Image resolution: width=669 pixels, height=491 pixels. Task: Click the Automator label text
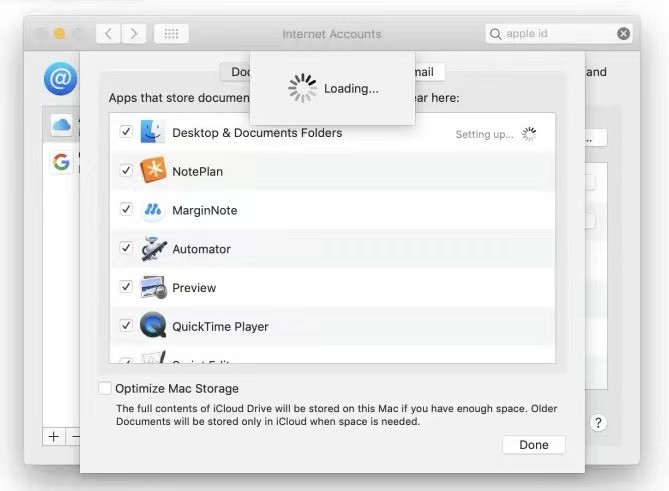pos(201,249)
